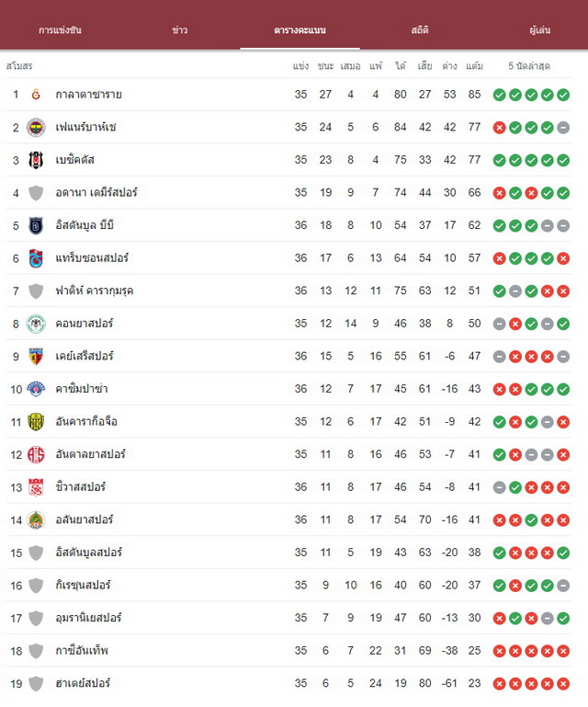
Task: Switch to the สถิติ tab
Action: 420,30
